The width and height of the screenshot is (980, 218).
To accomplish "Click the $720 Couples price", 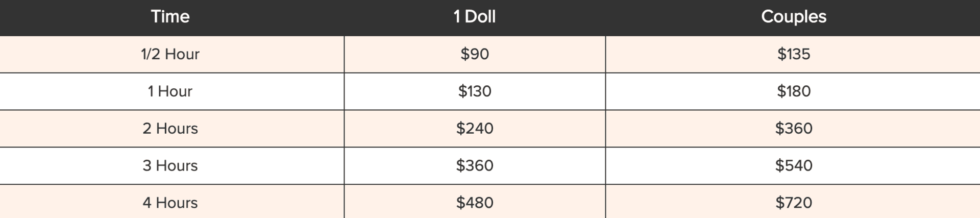I will [x=794, y=203].
